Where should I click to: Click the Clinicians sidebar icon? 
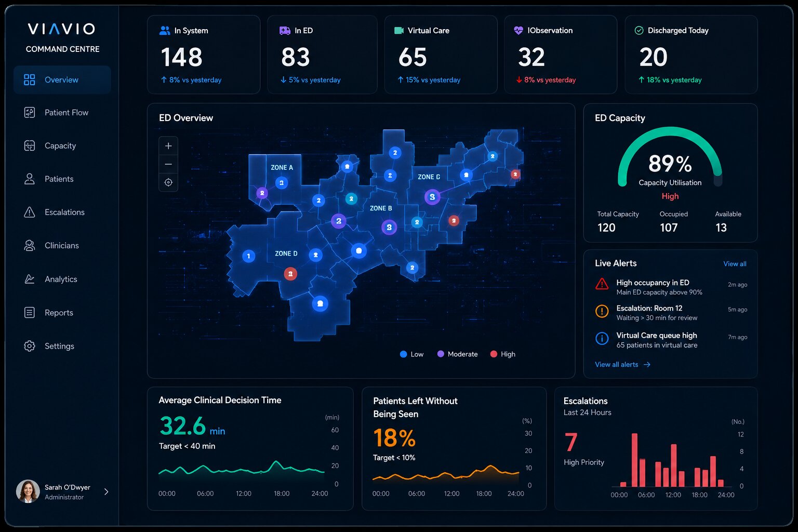coord(30,245)
